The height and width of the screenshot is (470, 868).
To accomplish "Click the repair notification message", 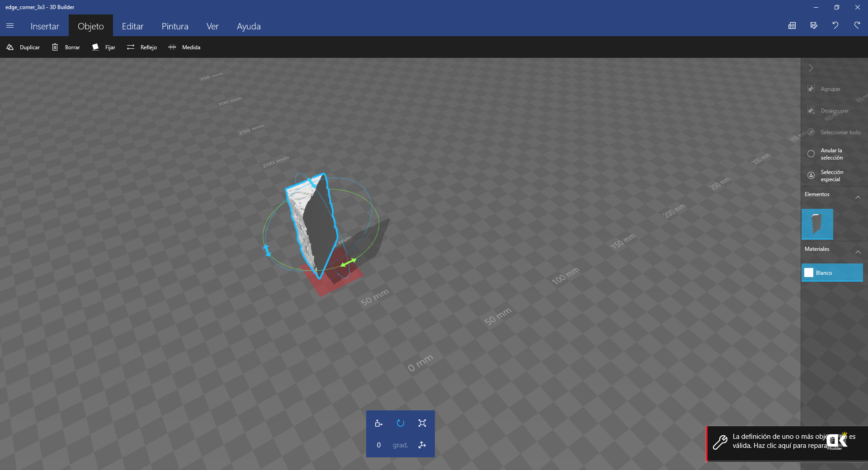I will tap(787, 444).
